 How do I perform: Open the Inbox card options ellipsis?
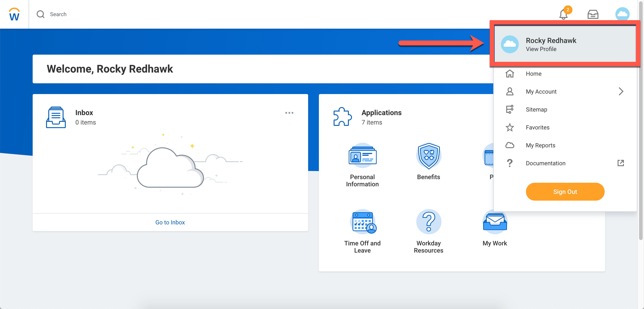click(x=289, y=113)
